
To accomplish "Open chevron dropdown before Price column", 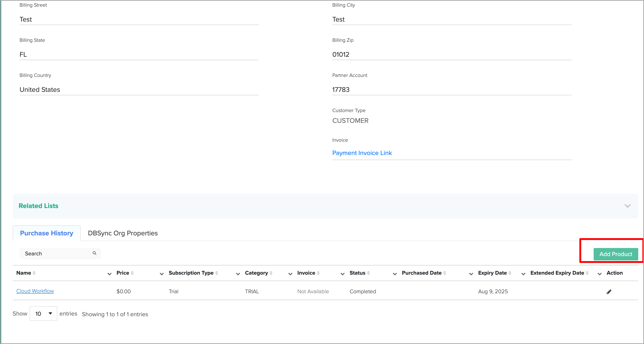I will coord(109,274).
